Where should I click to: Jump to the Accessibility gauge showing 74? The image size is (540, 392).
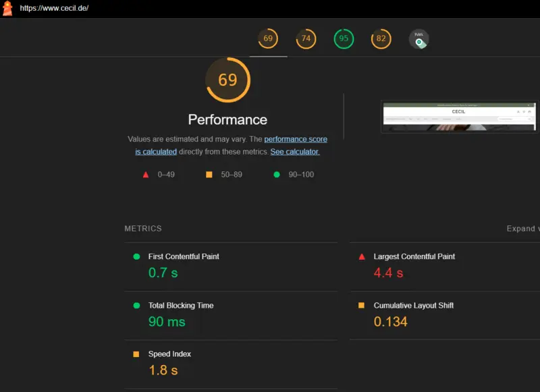306,39
